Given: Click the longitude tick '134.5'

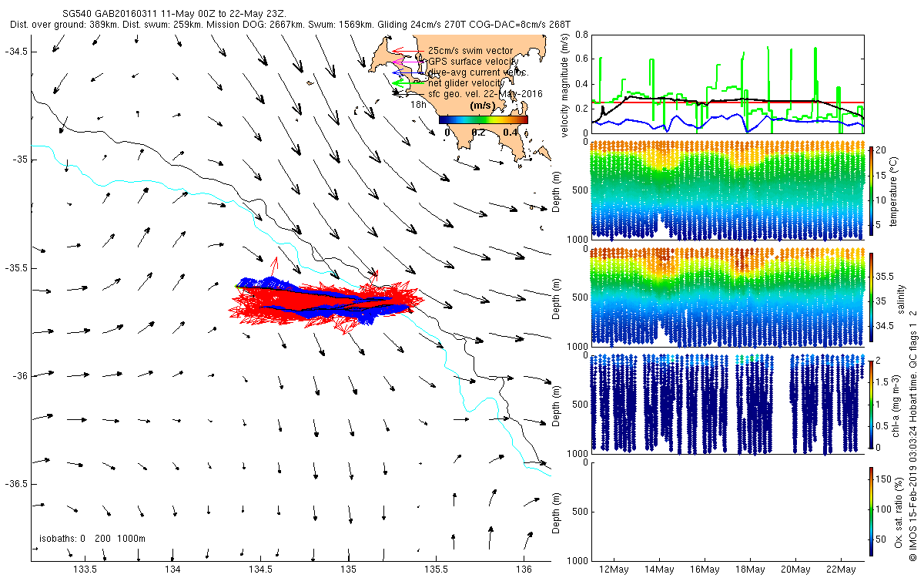Looking at the screenshot, I should pyautogui.click(x=260, y=570).
